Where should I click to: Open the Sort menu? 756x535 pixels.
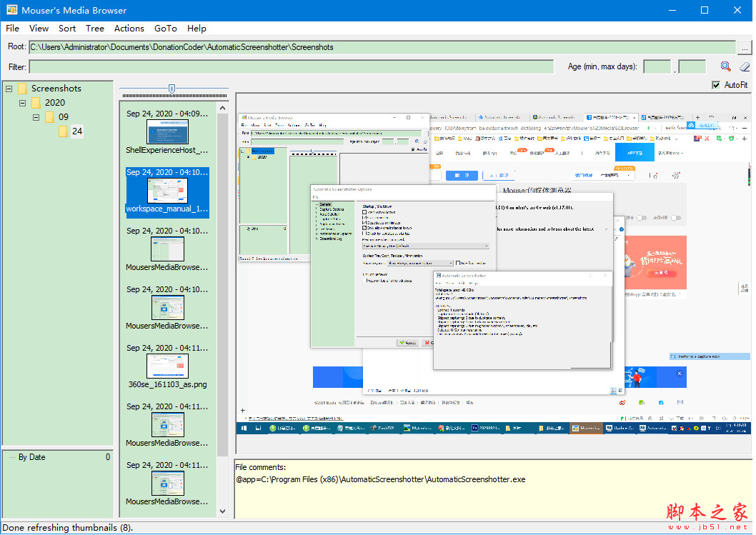pyautogui.click(x=67, y=29)
